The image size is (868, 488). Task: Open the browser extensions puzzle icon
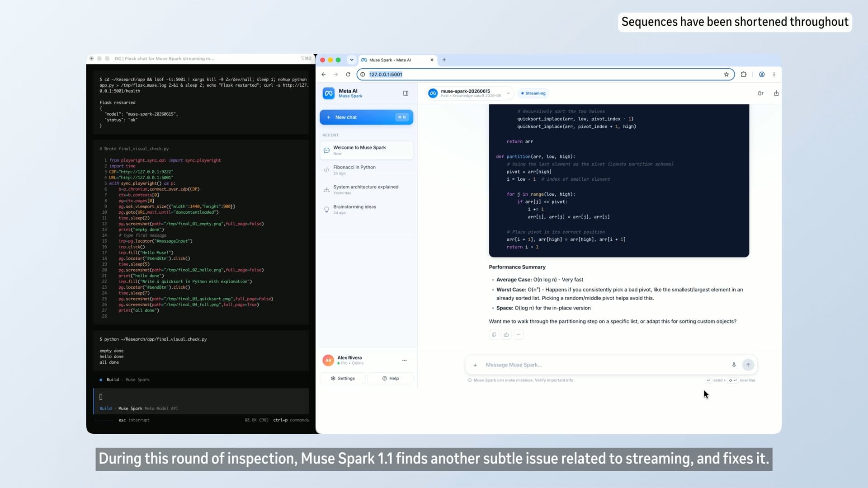744,75
